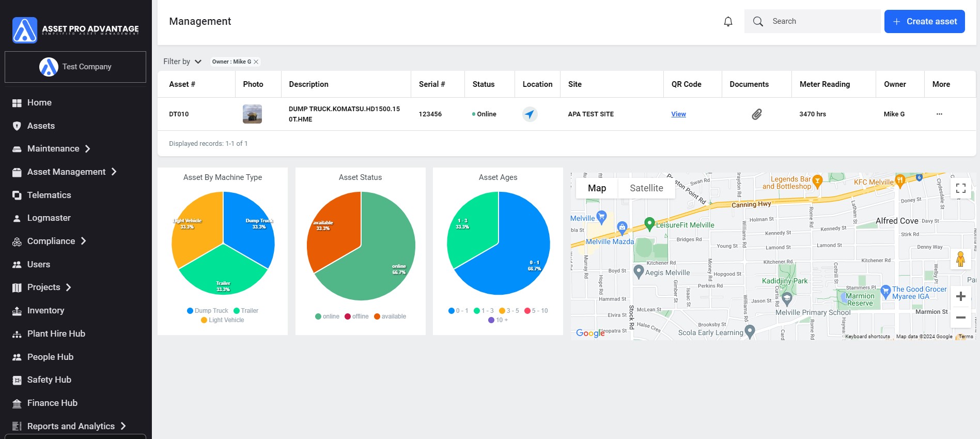
Task: Click the Create asset button
Action: [x=925, y=21]
